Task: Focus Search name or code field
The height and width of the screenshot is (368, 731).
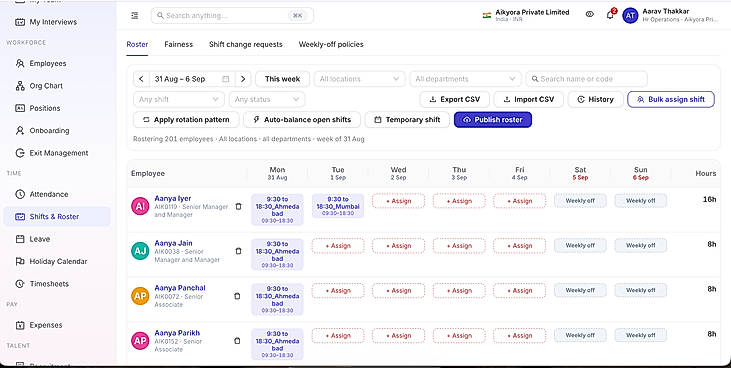Action: (586, 79)
